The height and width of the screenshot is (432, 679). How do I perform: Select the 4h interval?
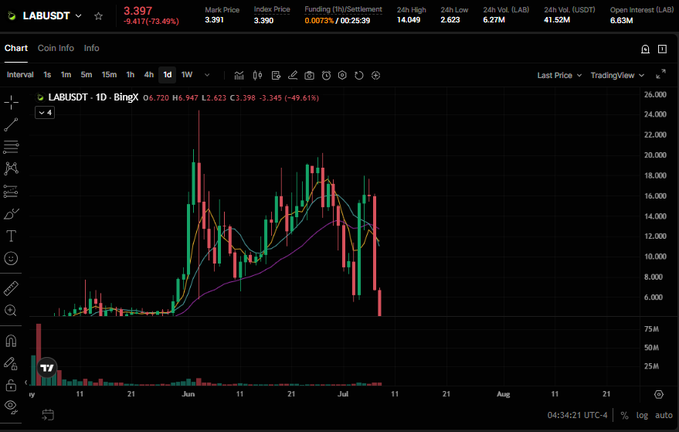[x=149, y=75]
